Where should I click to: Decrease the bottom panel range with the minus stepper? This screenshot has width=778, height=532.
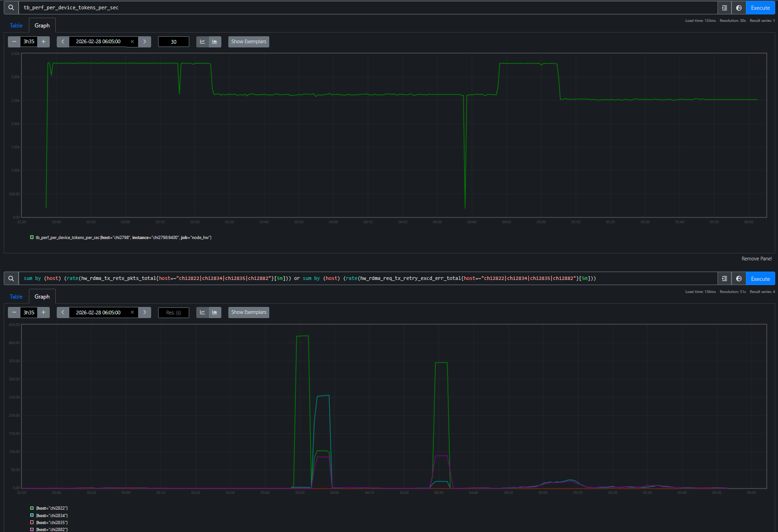tap(13, 312)
